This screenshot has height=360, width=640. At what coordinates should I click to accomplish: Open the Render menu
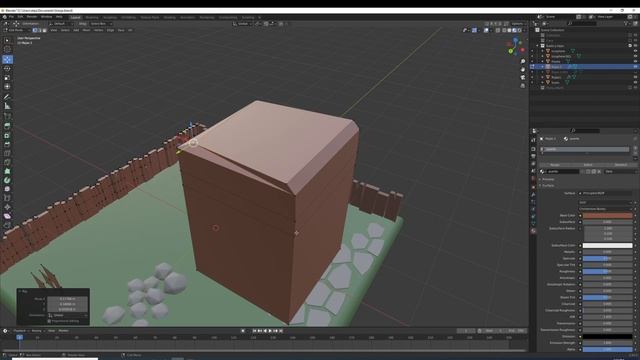tap(32, 17)
